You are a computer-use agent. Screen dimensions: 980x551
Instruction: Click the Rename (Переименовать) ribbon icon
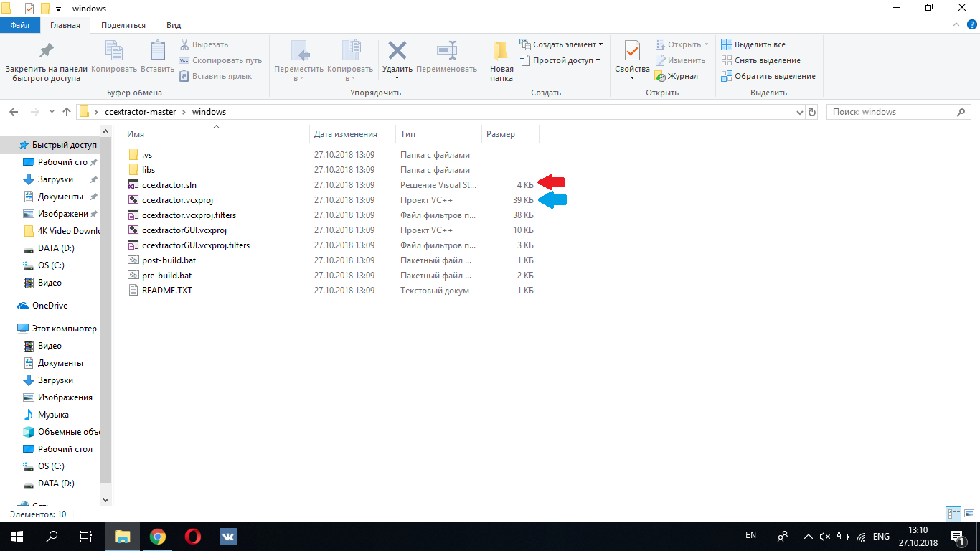(x=447, y=51)
